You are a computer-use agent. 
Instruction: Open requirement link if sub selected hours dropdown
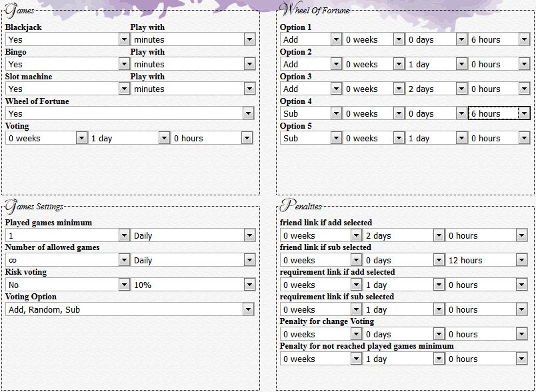487,309
